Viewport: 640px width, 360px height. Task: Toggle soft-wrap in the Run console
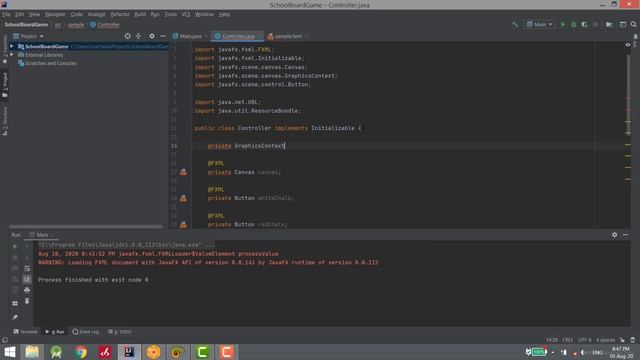27,268
